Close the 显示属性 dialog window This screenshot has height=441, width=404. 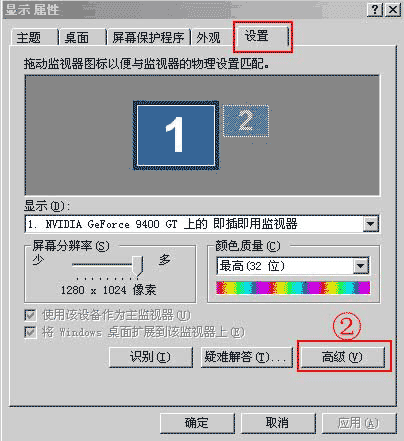tap(393, 9)
